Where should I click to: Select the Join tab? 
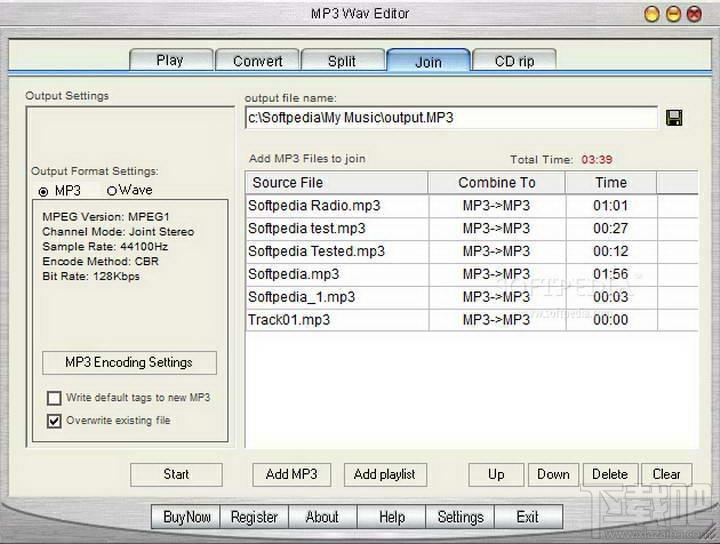point(428,61)
